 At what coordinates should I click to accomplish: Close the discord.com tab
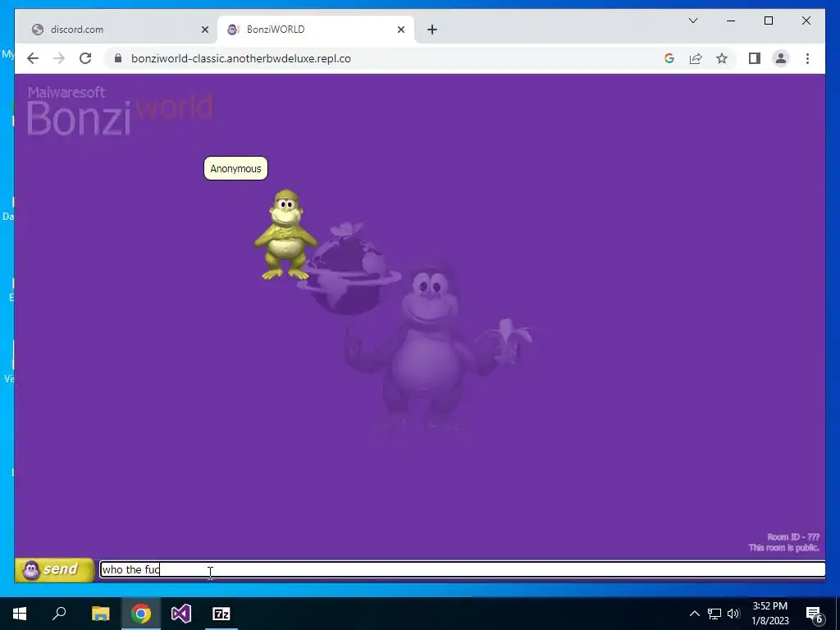tap(204, 30)
